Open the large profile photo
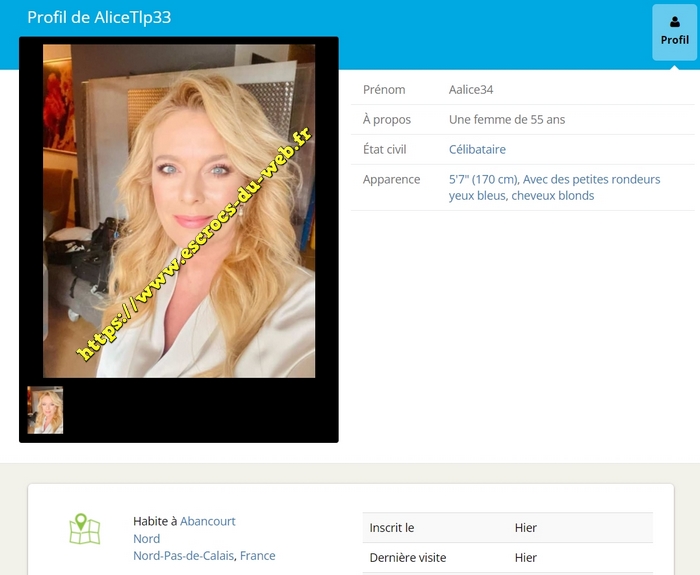700x575 pixels. point(179,211)
